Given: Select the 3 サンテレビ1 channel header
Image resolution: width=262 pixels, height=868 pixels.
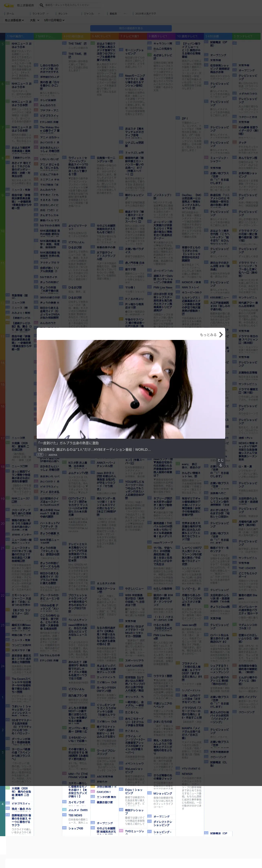Looking at the screenshot, I should click(x=246, y=36).
